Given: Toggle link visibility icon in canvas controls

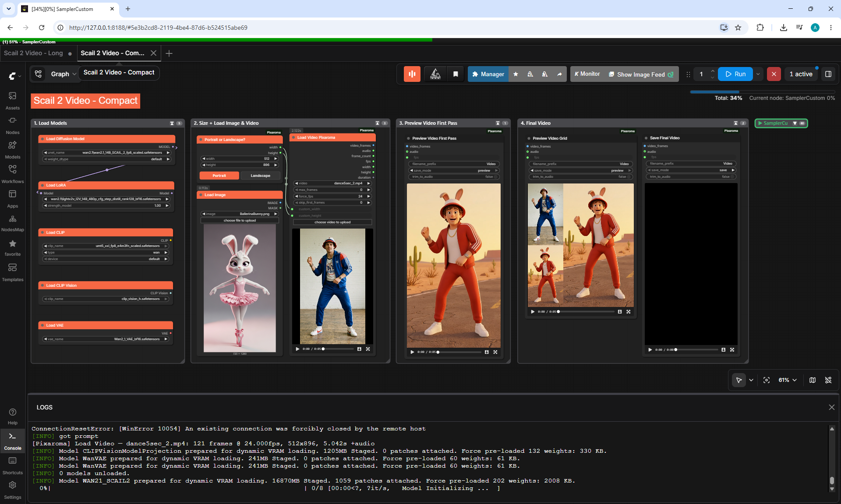Looking at the screenshot, I should point(828,380).
